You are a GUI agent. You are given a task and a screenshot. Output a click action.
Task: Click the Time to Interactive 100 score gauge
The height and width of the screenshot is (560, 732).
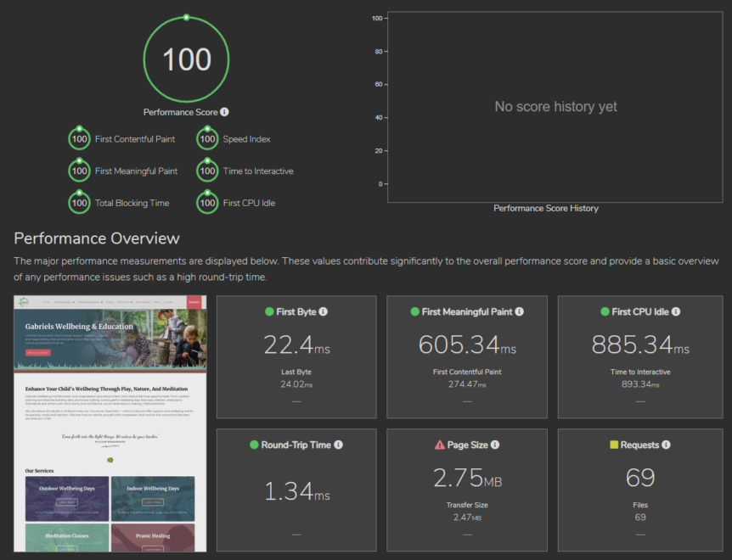[x=207, y=171]
